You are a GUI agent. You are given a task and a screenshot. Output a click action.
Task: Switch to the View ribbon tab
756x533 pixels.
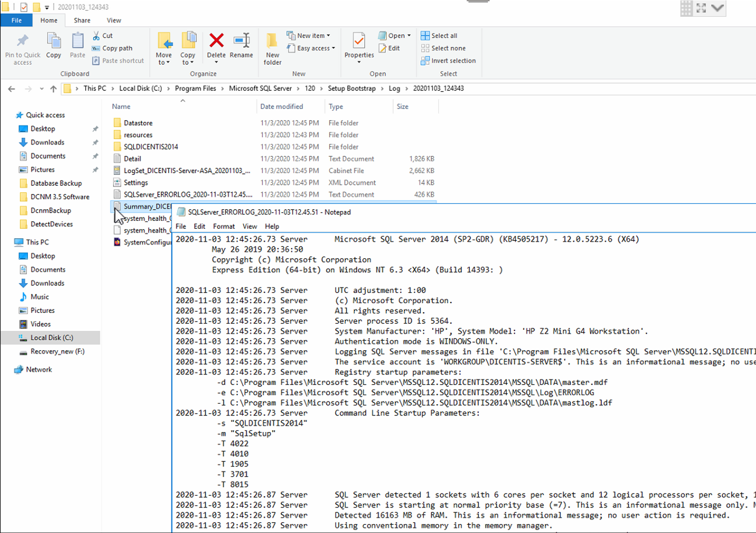point(114,20)
